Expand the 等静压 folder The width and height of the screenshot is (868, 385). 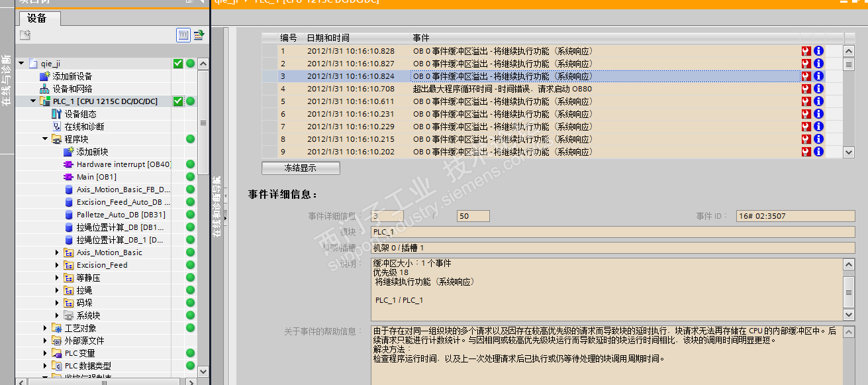(x=57, y=278)
